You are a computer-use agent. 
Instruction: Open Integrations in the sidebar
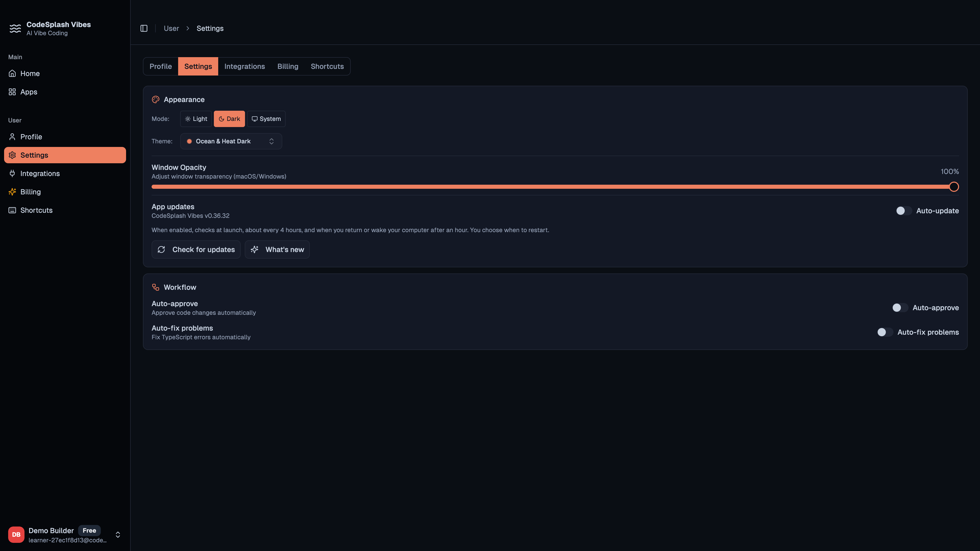pyautogui.click(x=65, y=173)
